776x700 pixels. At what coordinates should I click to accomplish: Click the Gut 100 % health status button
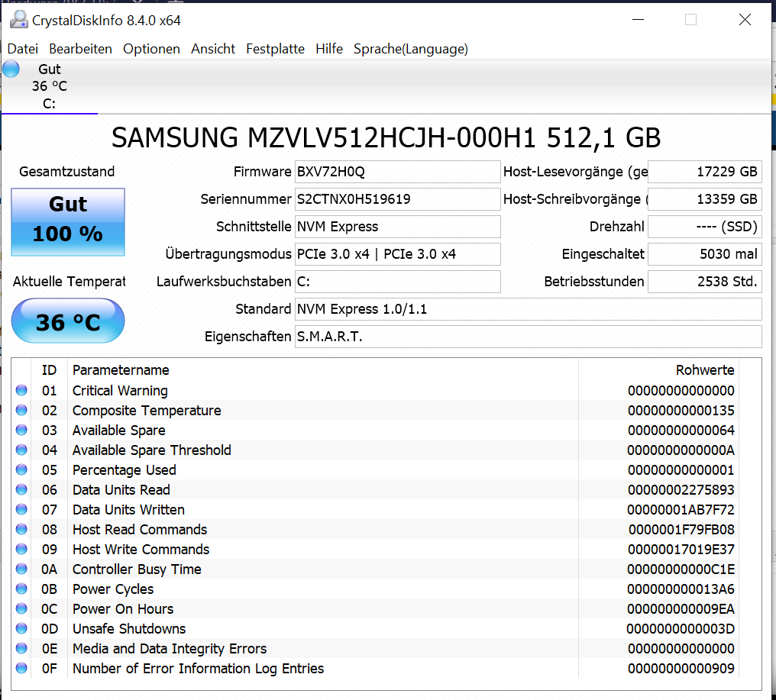(x=68, y=221)
